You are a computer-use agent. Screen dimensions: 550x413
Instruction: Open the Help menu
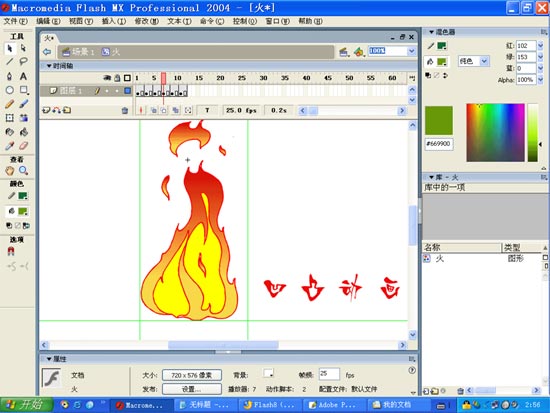[310, 21]
